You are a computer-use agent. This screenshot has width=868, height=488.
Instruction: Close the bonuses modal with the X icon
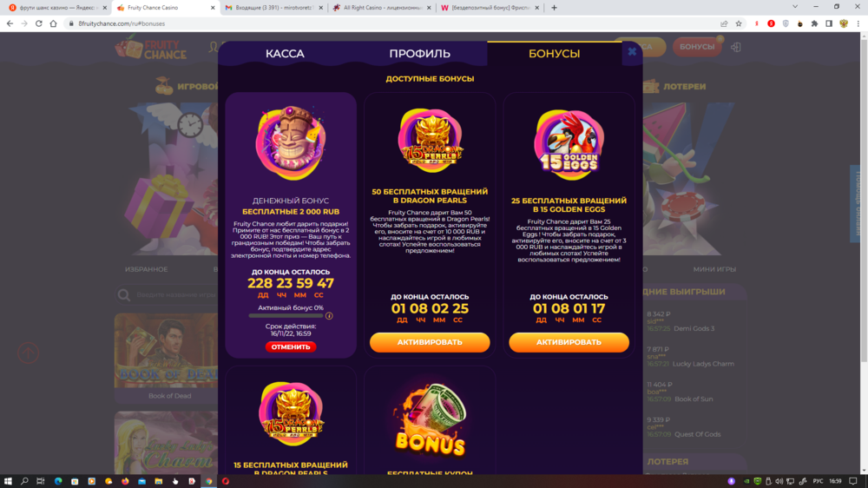coord(632,52)
